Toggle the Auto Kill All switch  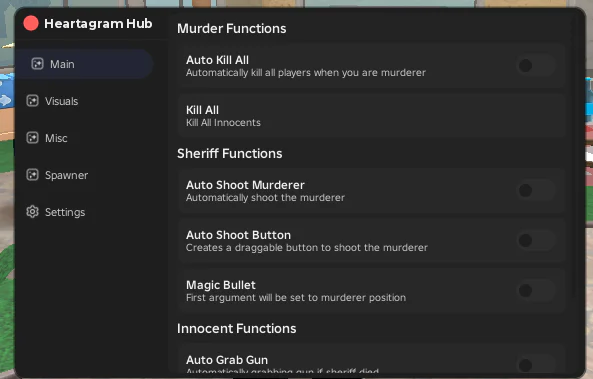click(x=536, y=66)
